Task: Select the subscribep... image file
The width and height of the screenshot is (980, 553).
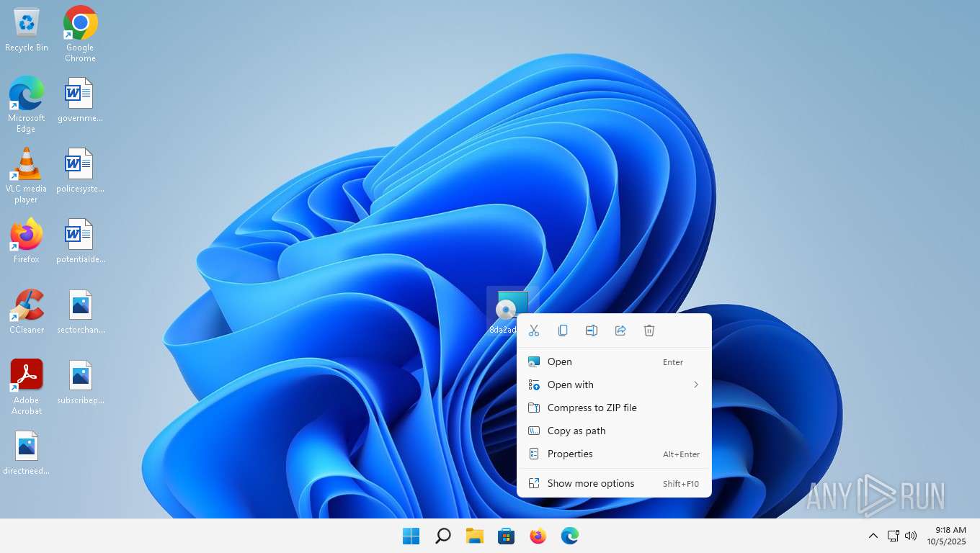Action: point(80,382)
